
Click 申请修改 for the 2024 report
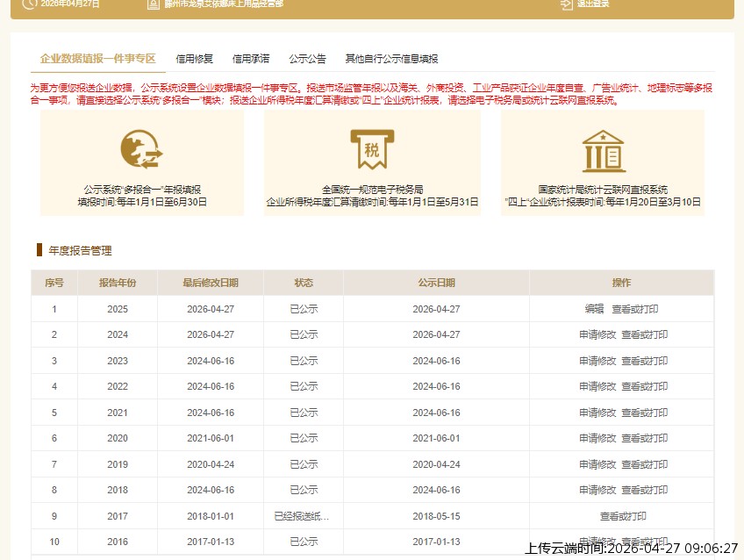tap(600, 334)
